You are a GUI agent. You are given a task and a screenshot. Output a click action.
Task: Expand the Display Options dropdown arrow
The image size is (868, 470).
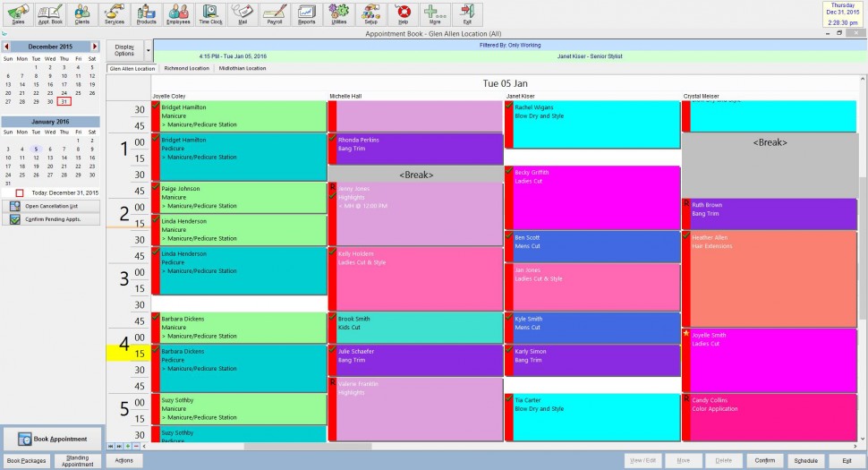(x=147, y=50)
